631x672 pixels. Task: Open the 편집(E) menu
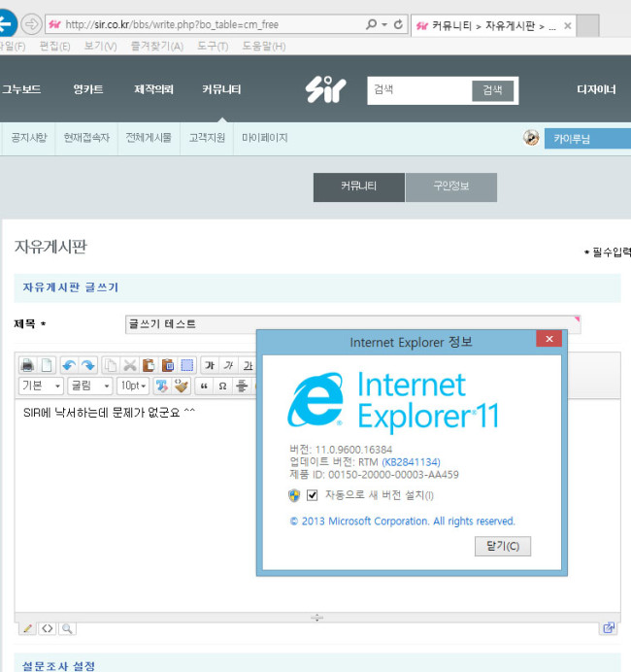click(x=54, y=47)
